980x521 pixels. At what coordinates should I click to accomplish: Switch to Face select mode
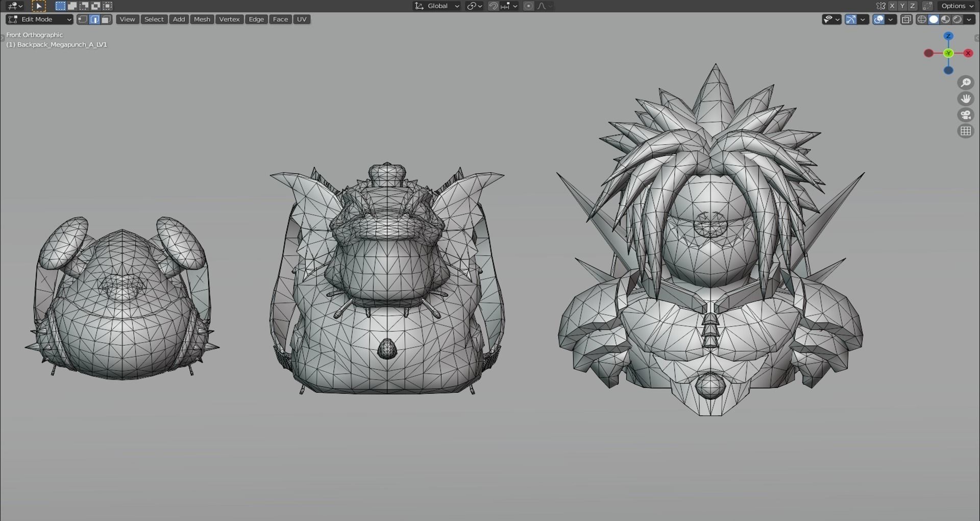click(x=106, y=19)
